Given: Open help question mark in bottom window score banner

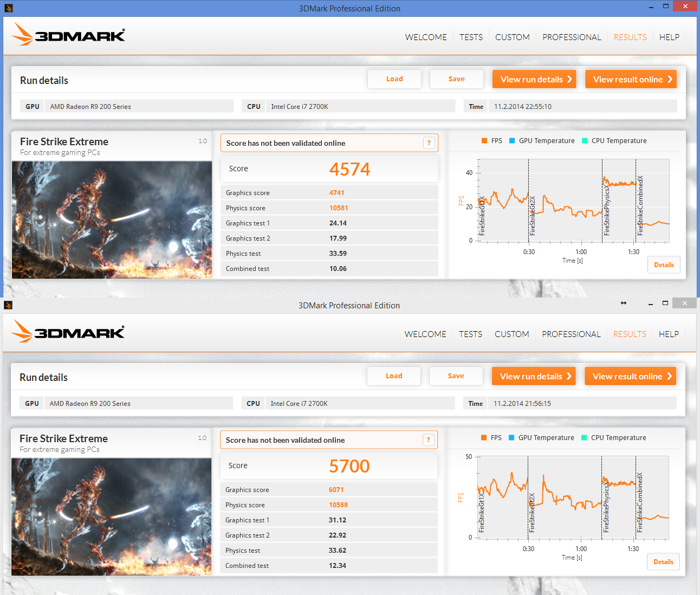Looking at the screenshot, I should [x=428, y=440].
